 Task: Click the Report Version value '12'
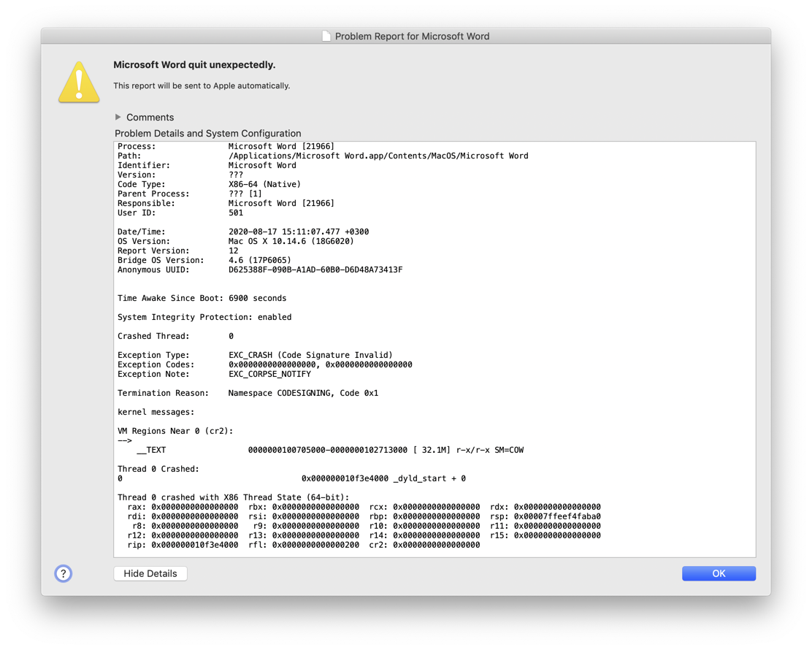click(234, 251)
